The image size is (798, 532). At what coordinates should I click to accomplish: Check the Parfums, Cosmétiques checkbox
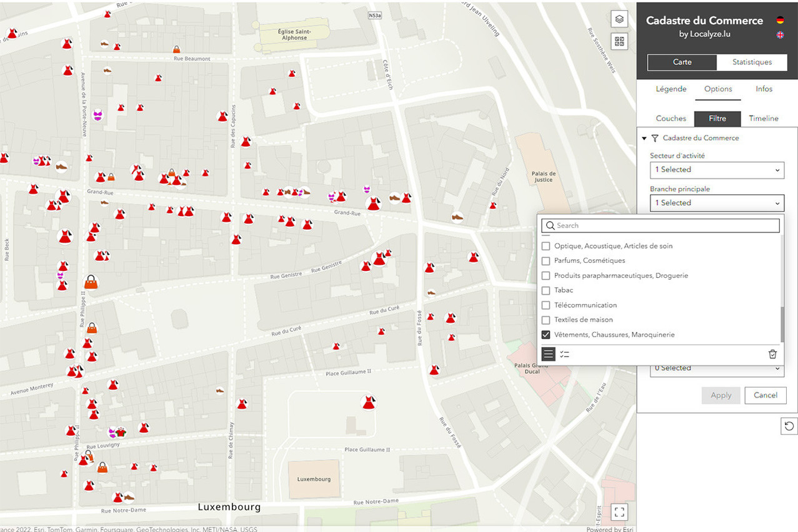pos(546,260)
